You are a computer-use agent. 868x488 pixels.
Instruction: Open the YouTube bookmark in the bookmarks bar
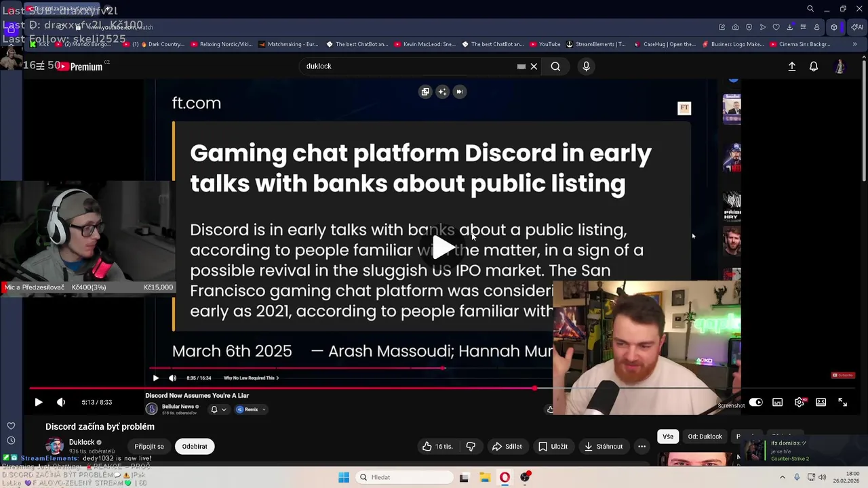point(545,44)
